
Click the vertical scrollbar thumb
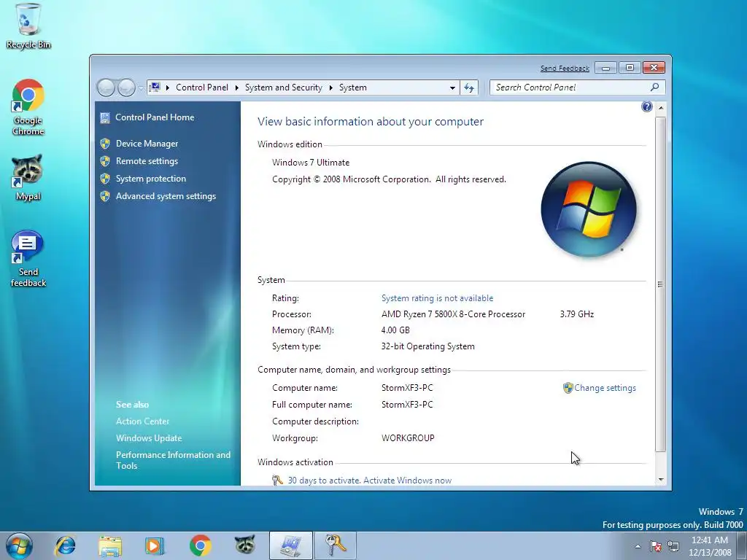[x=660, y=284]
